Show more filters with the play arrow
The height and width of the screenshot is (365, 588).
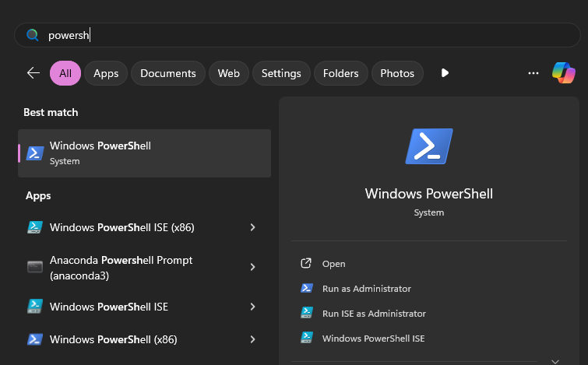point(445,72)
